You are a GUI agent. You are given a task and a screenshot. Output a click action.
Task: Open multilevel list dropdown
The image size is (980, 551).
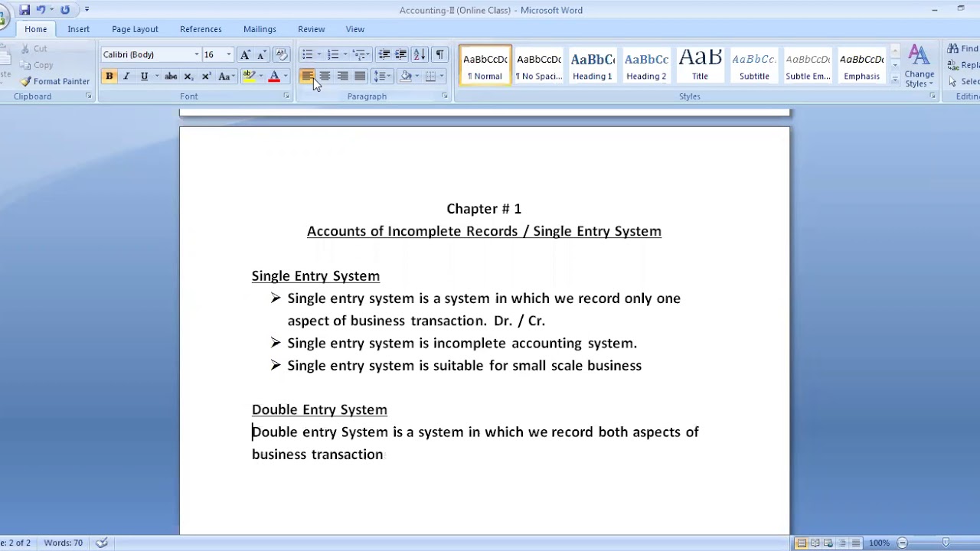click(x=361, y=54)
